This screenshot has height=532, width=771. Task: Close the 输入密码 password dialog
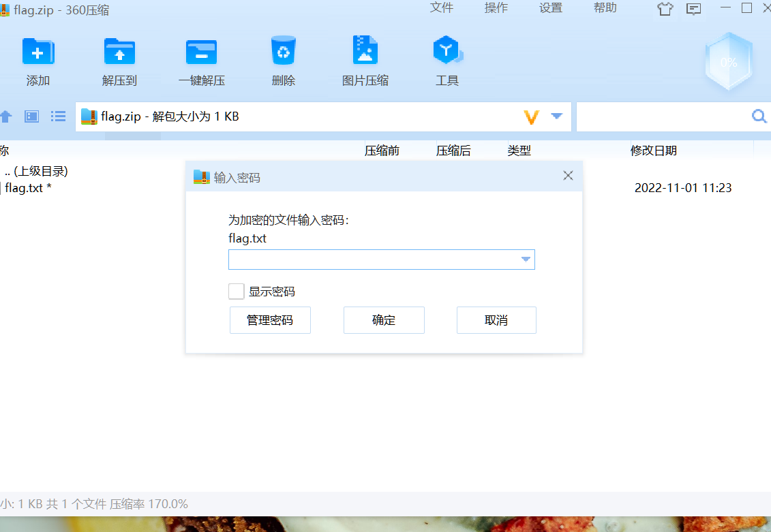[x=568, y=176]
